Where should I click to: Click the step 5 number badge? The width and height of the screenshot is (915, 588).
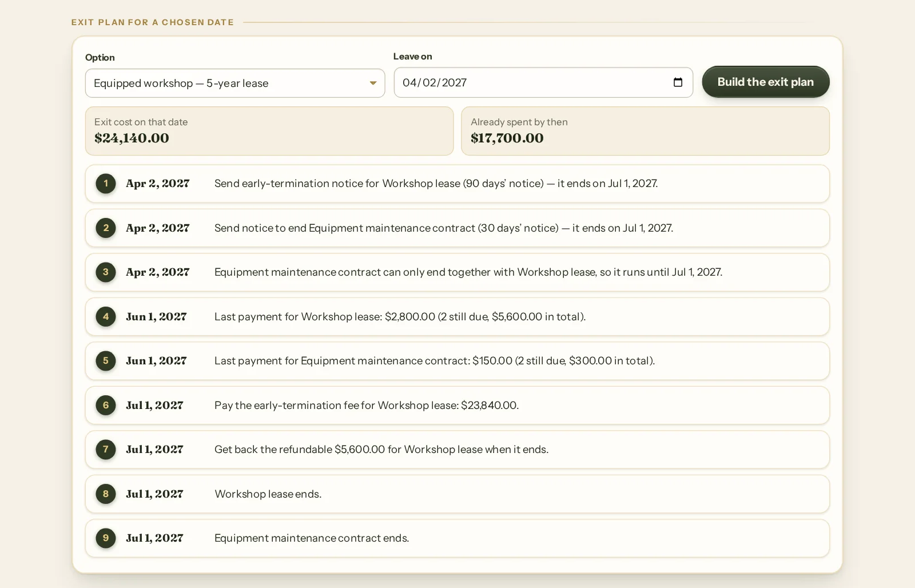coord(106,361)
